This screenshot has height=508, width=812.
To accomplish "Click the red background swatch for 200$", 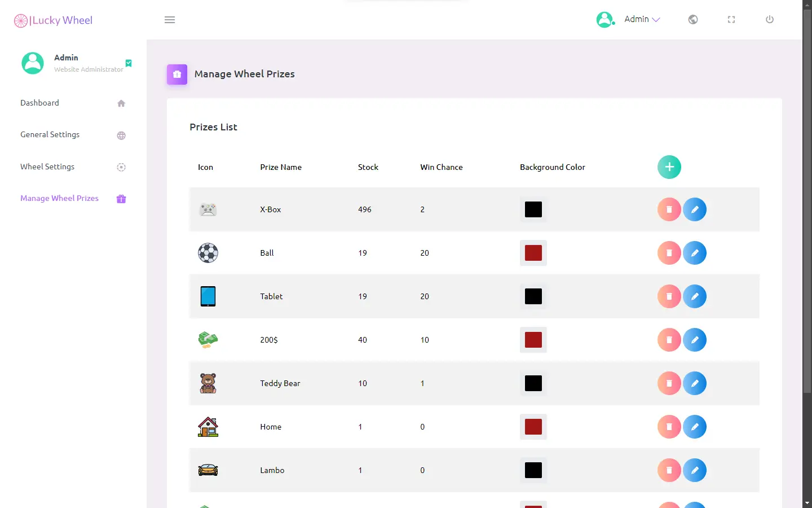I will [533, 340].
